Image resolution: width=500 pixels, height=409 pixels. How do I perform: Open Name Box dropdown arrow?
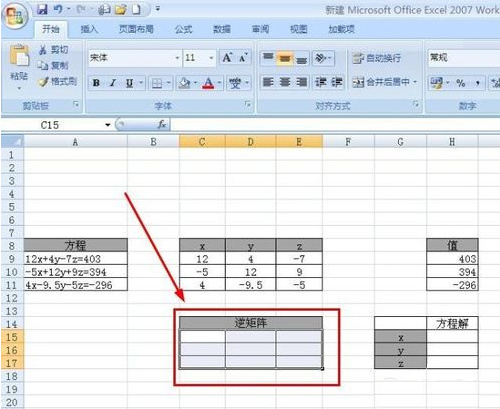(108, 125)
